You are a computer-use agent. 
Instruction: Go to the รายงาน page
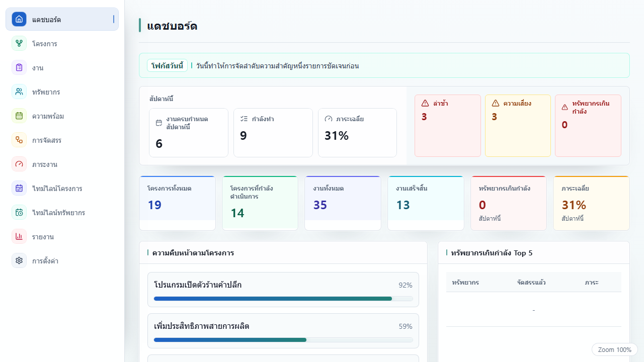pyautogui.click(x=62, y=236)
